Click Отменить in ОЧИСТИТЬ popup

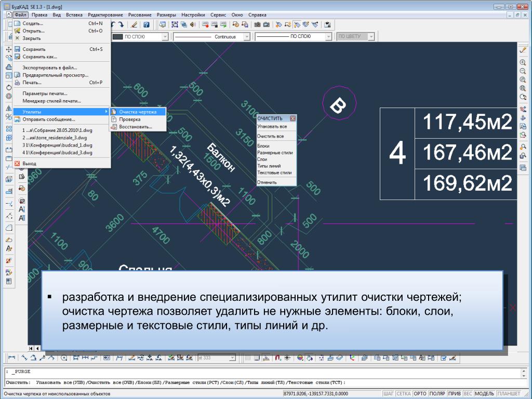point(276,182)
